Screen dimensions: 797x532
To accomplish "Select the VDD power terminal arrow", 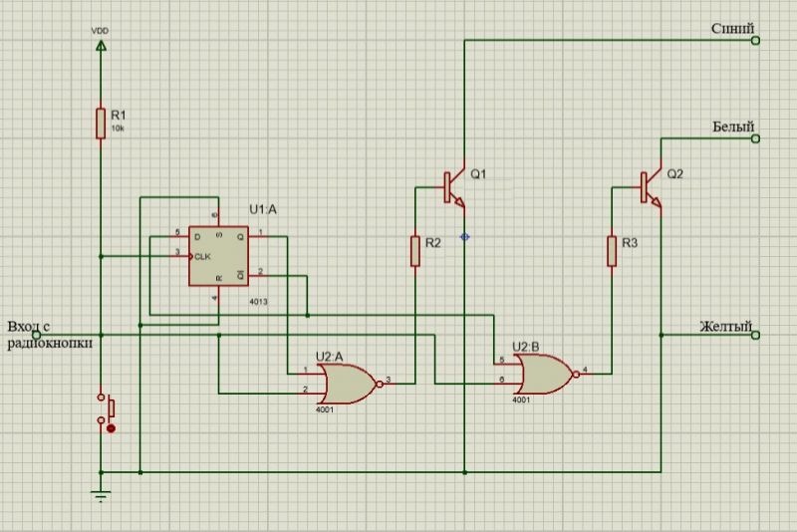I will (x=100, y=45).
